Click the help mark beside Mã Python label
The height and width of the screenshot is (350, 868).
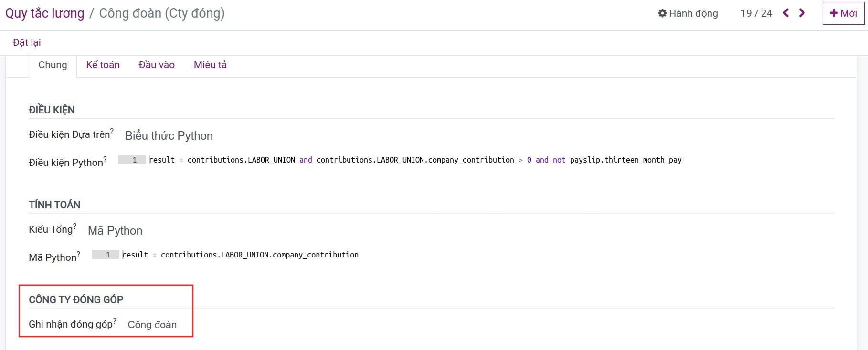pyautogui.click(x=78, y=254)
